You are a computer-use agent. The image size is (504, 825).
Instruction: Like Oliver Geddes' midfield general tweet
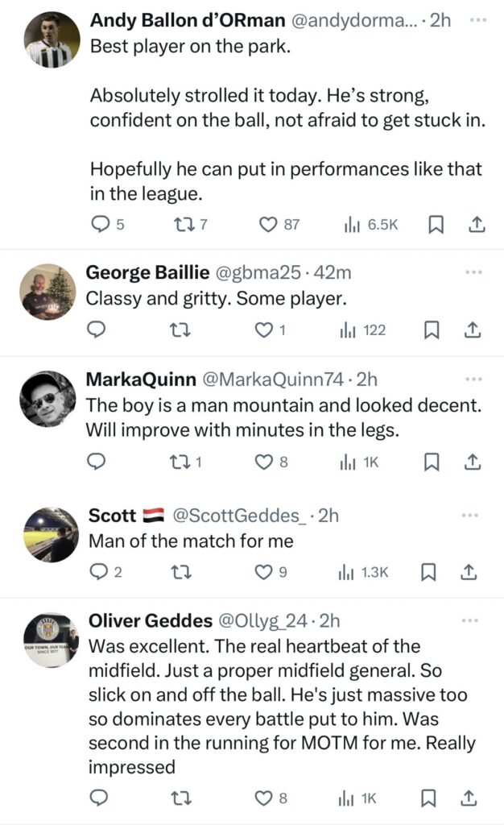click(x=262, y=798)
